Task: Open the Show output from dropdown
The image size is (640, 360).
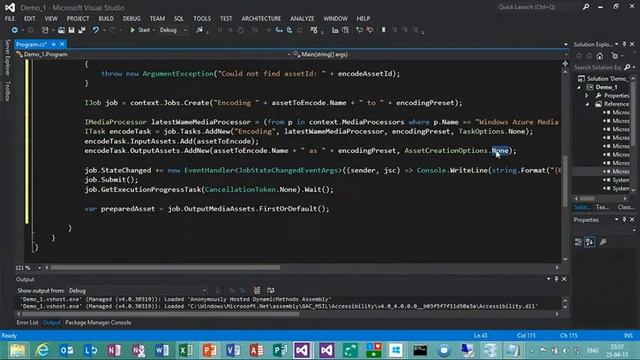Action: click(137, 291)
